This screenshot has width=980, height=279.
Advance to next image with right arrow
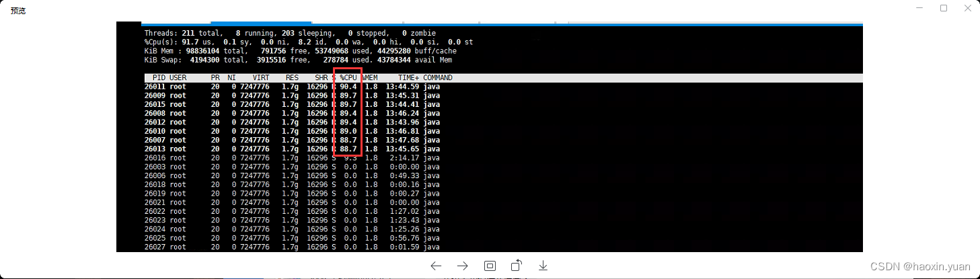click(x=463, y=266)
